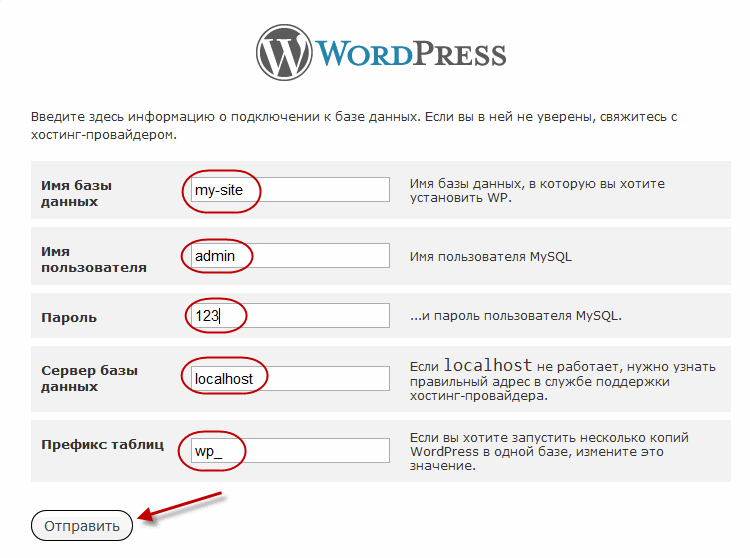Click the description 'Имя базы данных, в которую вы хотите'
Image resolution: width=750 pixels, height=558 pixels.
coord(537,184)
